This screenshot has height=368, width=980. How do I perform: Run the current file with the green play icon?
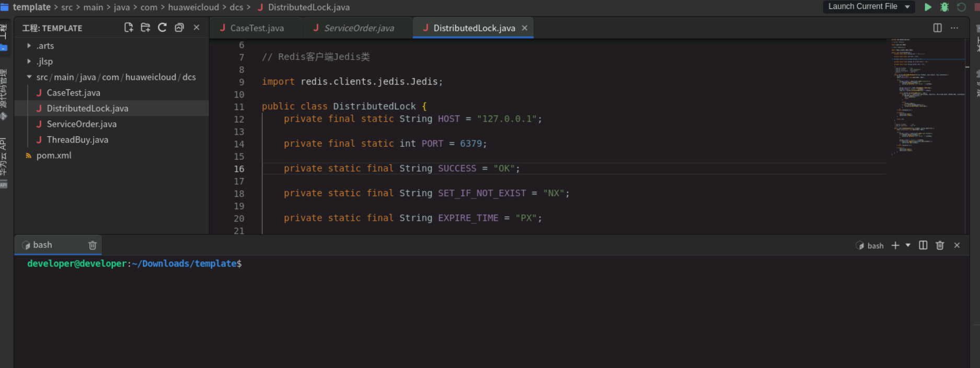click(x=928, y=7)
